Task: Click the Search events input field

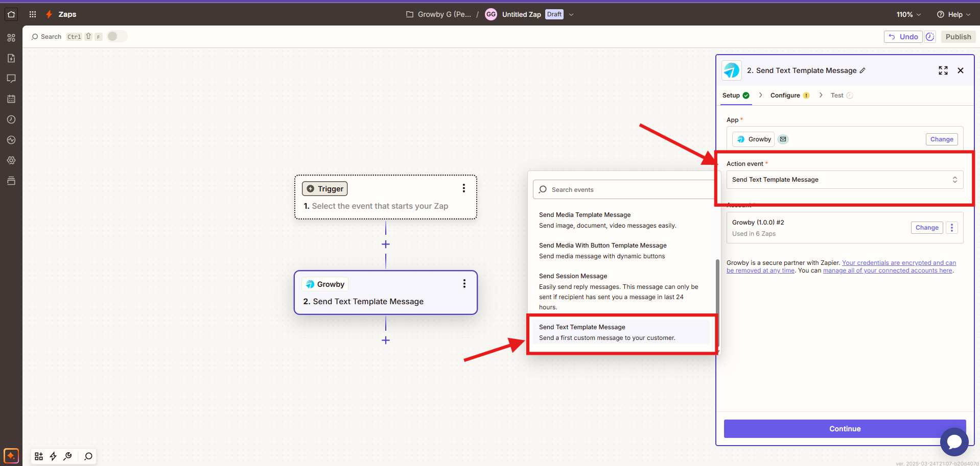Action: (623, 189)
